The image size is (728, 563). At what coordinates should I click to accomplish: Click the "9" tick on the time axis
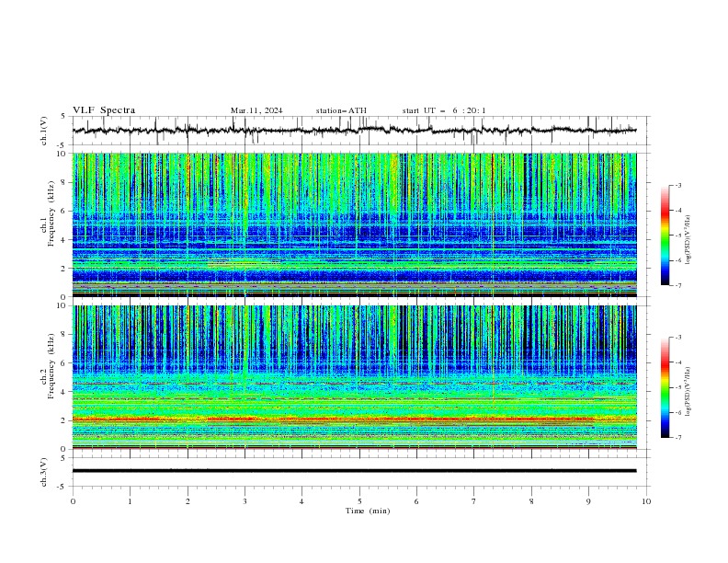588,501
